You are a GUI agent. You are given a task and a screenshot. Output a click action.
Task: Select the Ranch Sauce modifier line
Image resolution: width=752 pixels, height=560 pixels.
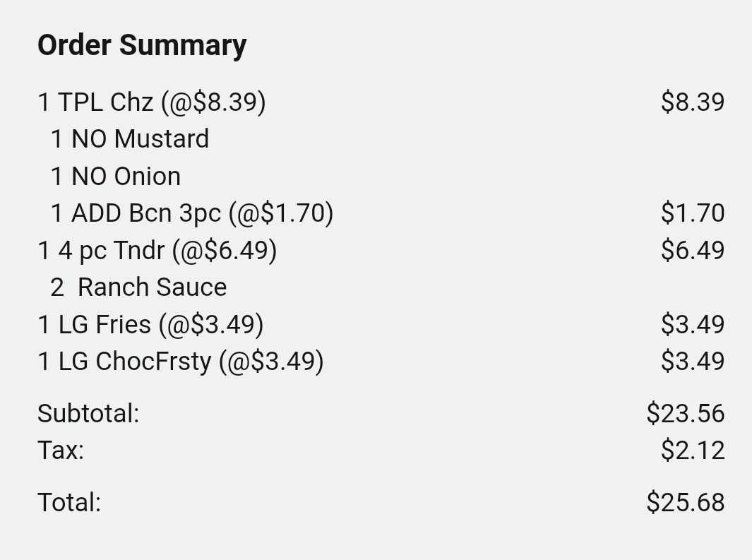[139, 287]
